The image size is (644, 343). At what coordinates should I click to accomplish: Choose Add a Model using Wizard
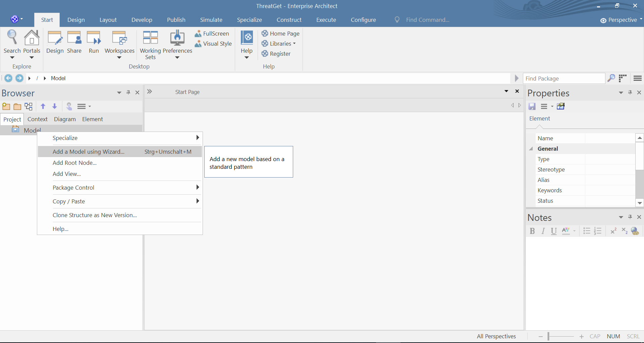[120, 152]
